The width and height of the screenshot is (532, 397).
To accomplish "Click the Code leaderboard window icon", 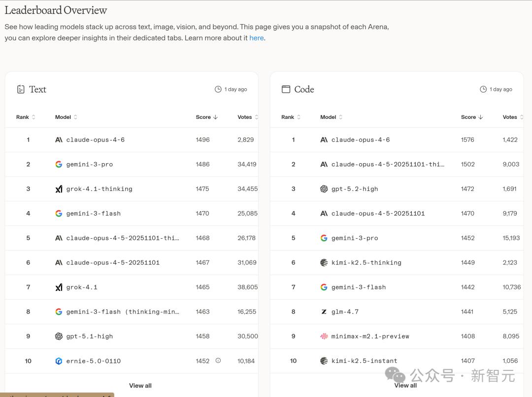I will [x=286, y=89].
